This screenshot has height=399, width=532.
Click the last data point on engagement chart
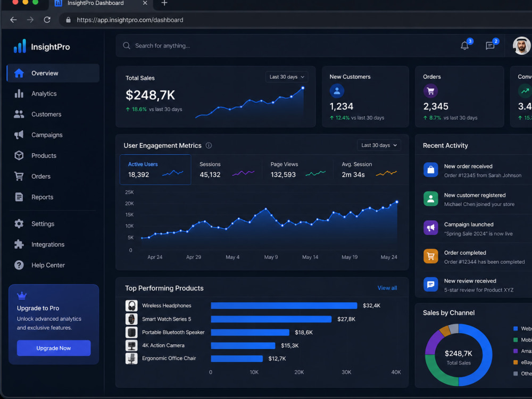pyautogui.click(x=397, y=202)
